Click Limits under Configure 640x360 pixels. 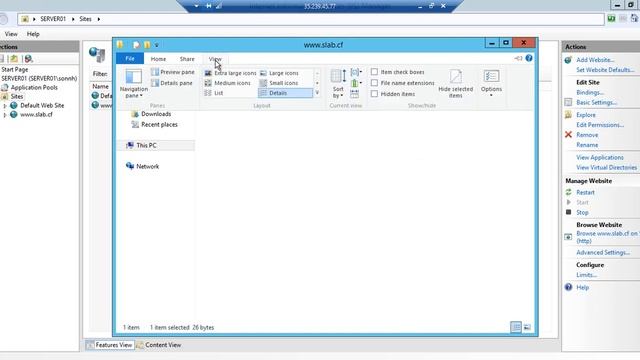tap(587, 275)
